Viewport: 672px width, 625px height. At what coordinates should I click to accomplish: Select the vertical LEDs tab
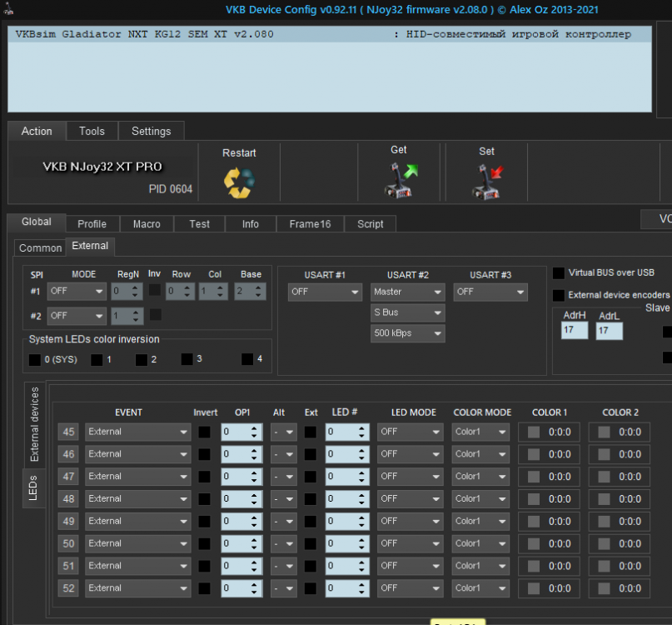click(x=34, y=487)
